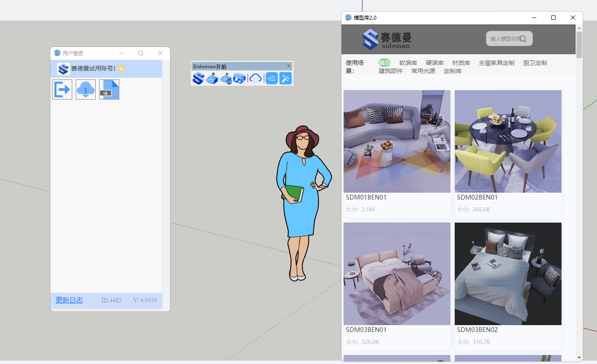Click the Sideman S logo toolbar icon
The width and height of the screenshot is (597, 364).
click(x=198, y=78)
